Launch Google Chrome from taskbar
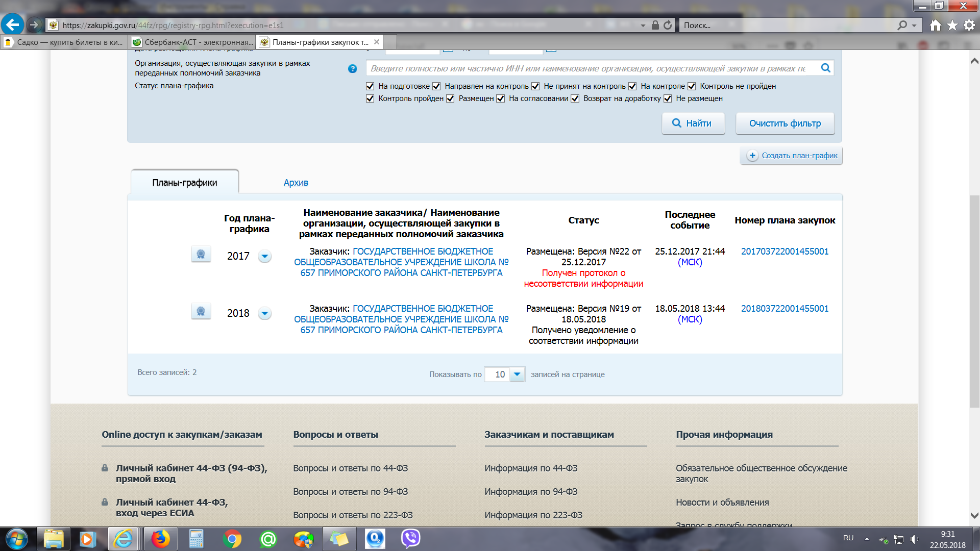This screenshot has height=551, width=980. point(232,539)
